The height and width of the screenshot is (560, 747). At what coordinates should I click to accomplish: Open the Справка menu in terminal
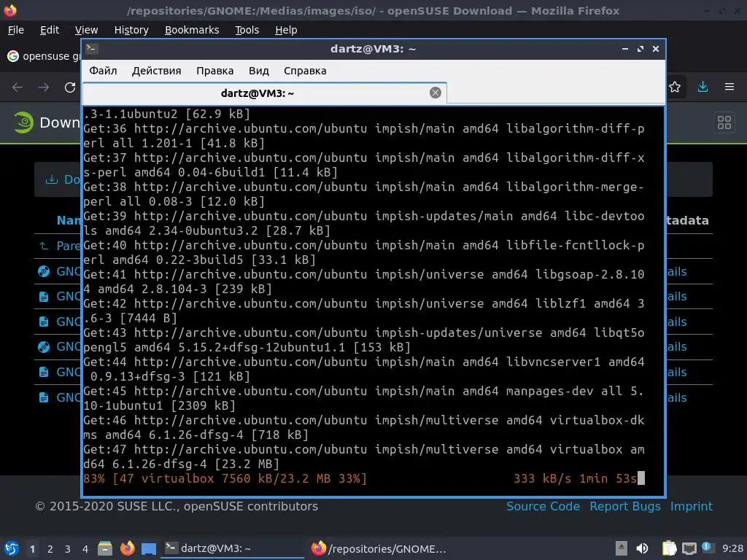(x=305, y=71)
